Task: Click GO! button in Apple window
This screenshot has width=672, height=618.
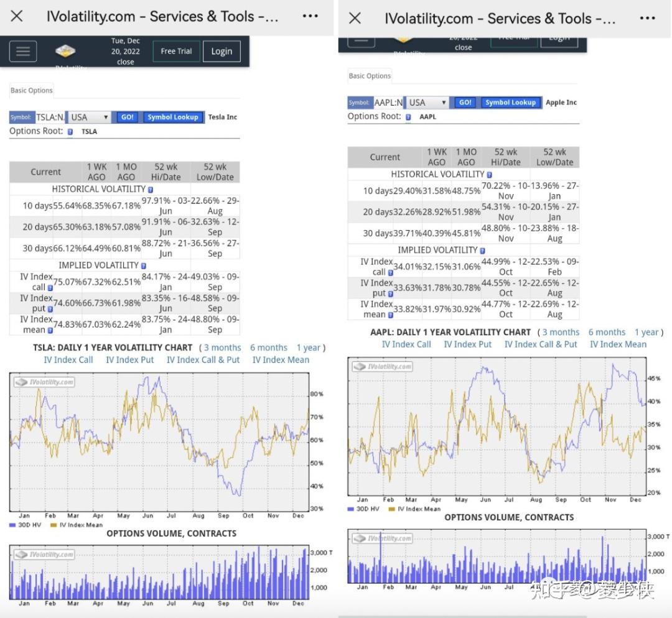Action: tap(465, 103)
